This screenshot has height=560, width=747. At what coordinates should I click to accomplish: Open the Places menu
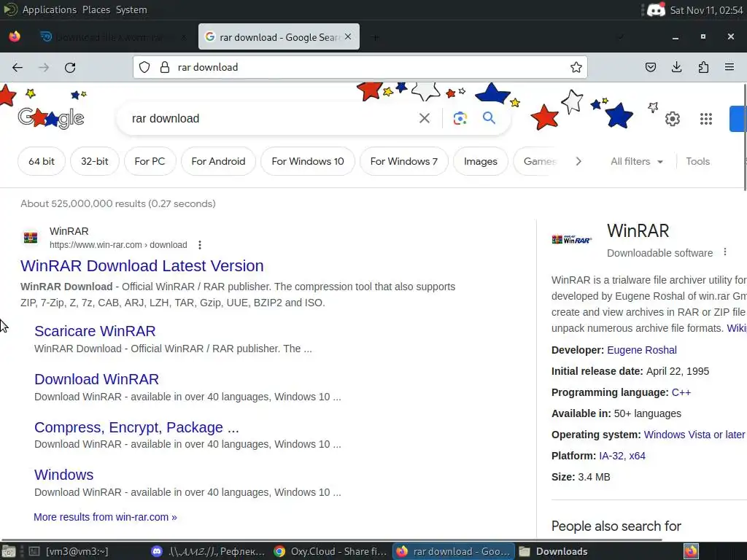click(96, 9)
